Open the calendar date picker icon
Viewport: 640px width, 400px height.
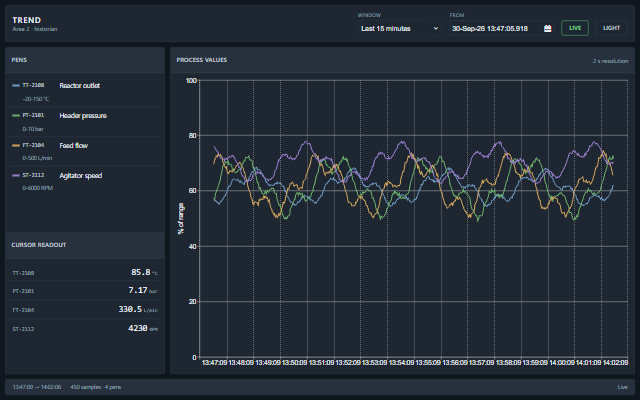pyautogui.click(x=547, y=28)
